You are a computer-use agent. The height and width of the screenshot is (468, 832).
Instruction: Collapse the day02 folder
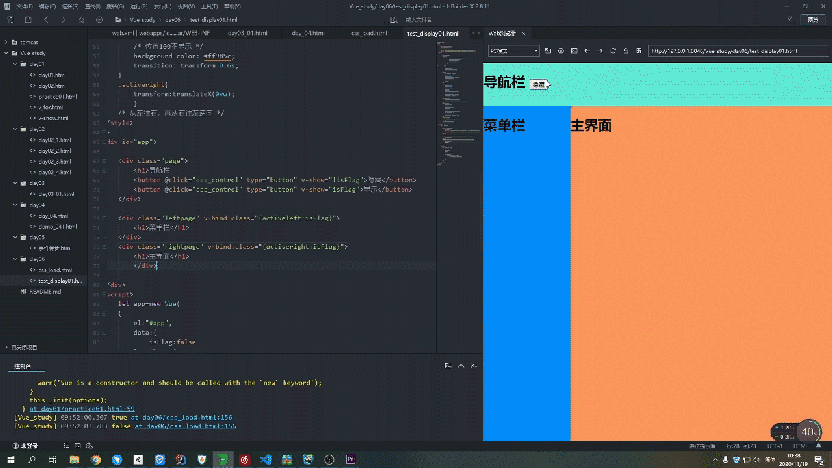(15, 129)
